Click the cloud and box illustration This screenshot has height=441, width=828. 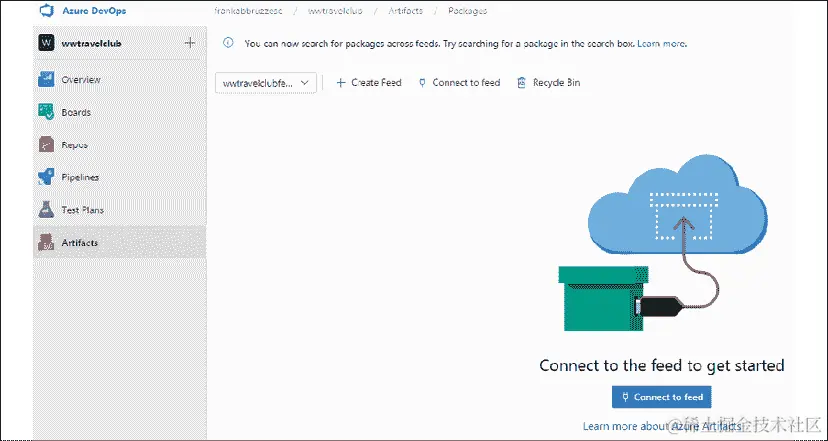pos(662,243)
